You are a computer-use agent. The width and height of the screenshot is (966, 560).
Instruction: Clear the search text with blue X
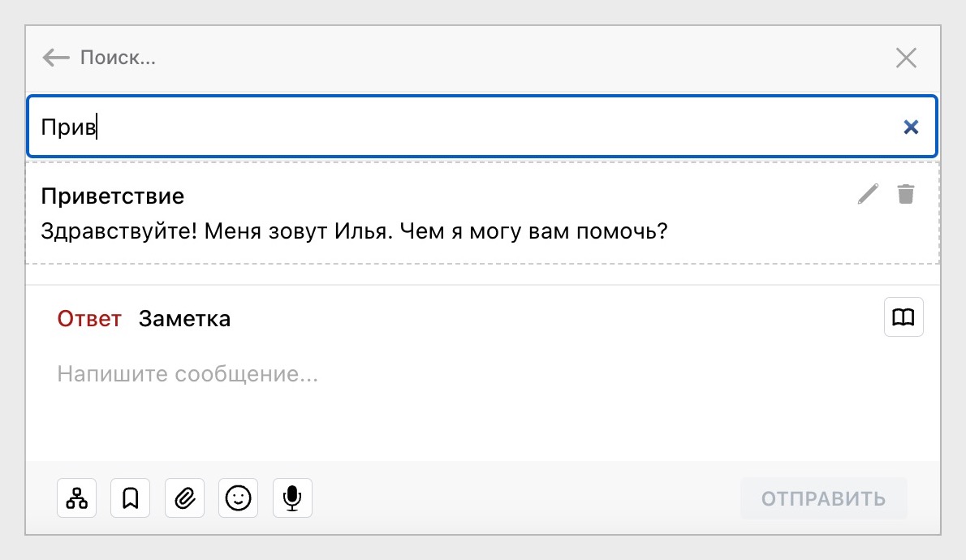tap(911, 127)
